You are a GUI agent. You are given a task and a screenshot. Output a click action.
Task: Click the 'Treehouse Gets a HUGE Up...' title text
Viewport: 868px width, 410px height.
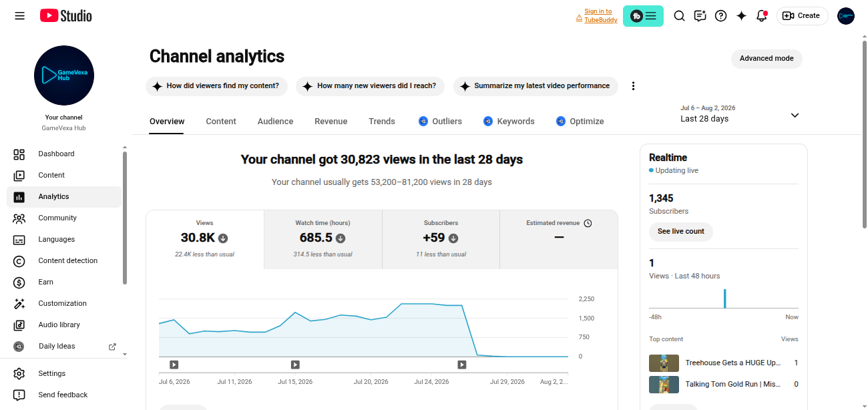[733, 363]
